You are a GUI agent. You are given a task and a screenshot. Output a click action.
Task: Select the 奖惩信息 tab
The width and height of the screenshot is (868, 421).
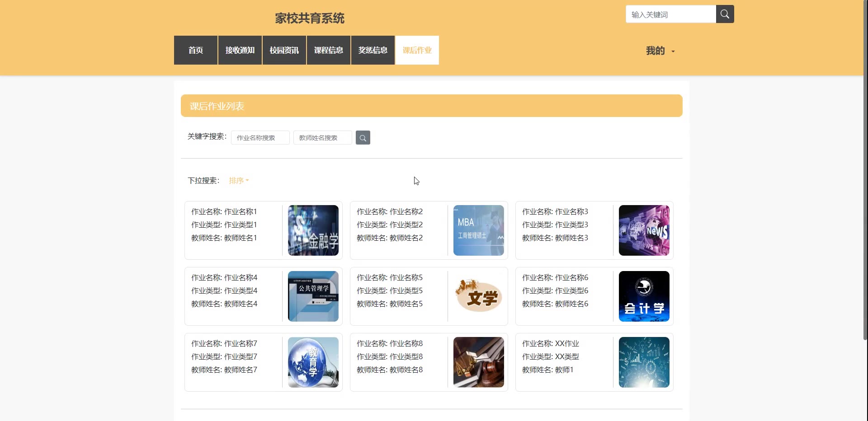(373, 50)
